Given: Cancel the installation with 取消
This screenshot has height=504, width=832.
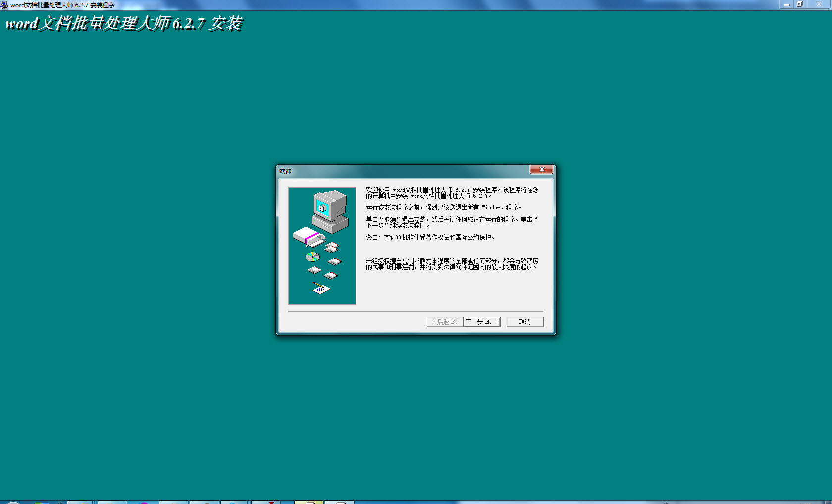Looking at the screenshot, I should pyautogui.click(x=525, y=322).
